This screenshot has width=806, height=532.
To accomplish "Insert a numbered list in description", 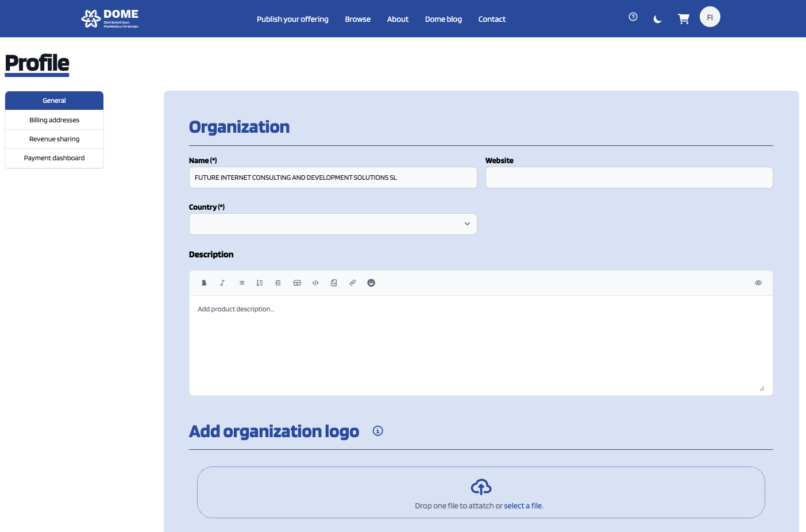I will click(x=260, y=283).
